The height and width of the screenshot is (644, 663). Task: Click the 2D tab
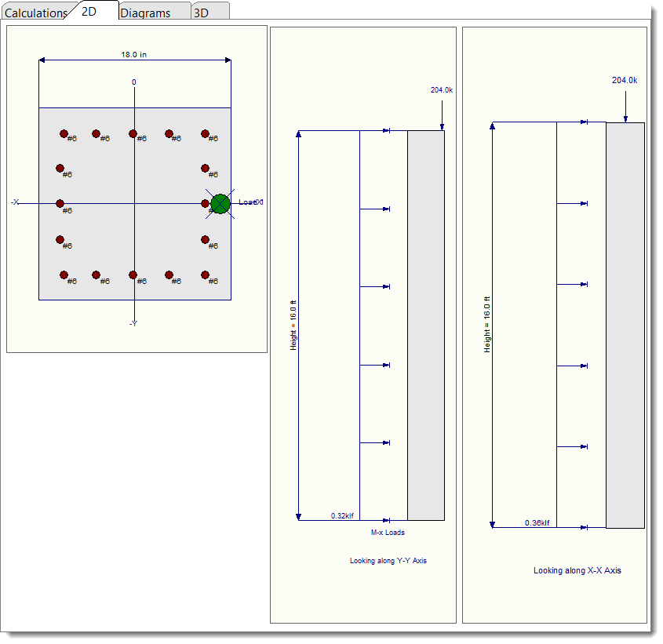[89, 12]
